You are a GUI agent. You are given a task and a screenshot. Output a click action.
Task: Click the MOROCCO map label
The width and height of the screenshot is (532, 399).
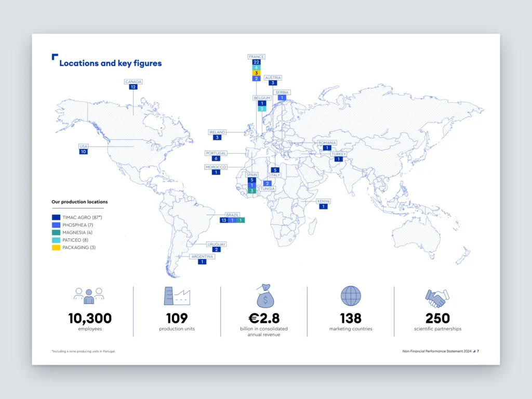tap(216, 167)
